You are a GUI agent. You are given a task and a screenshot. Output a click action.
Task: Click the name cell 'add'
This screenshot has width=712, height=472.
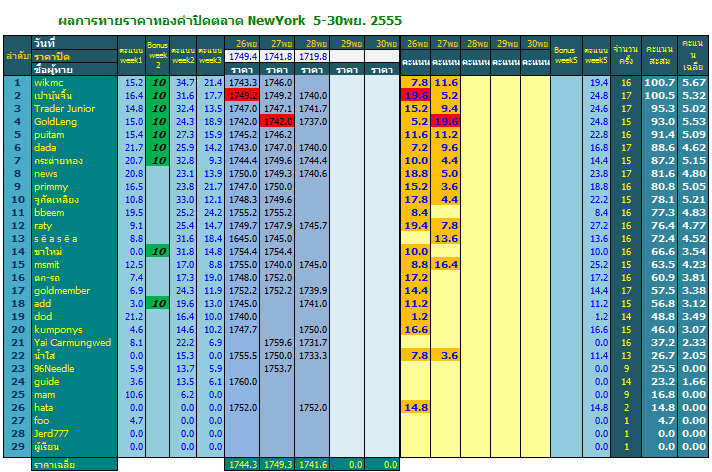(x=74, y=303)
